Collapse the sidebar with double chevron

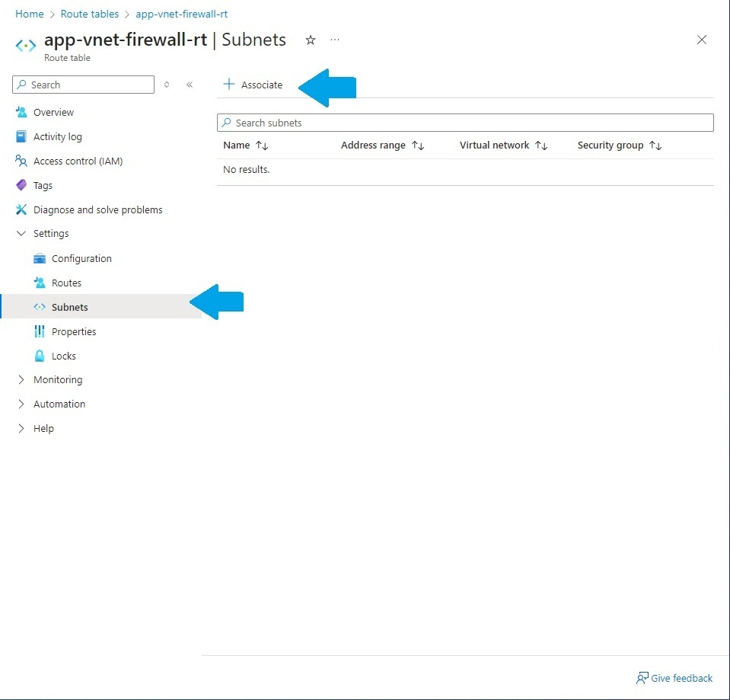pos(190,85)
